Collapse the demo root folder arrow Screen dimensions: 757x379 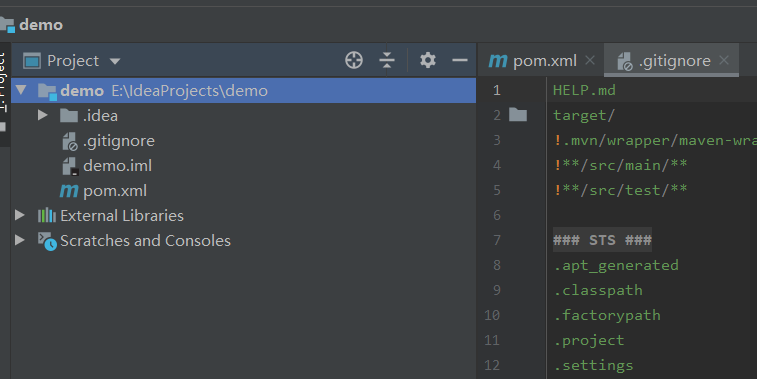pos(21,90)
